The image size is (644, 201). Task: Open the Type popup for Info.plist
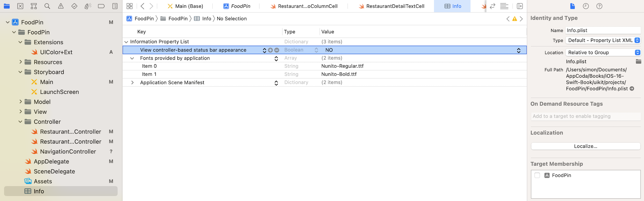603,40
